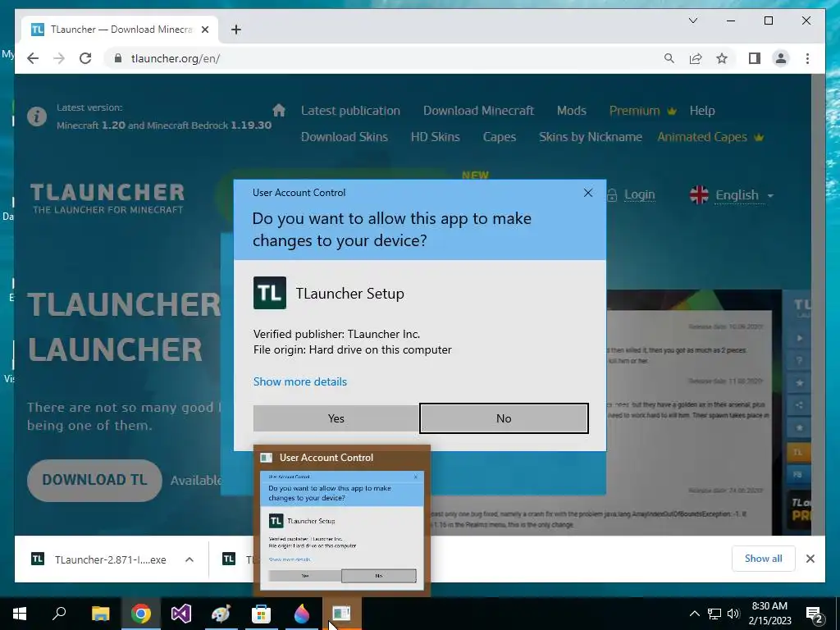Click the site lock icon in address bar
This screenshot has height=630, width=840.
tap(118, 58)
